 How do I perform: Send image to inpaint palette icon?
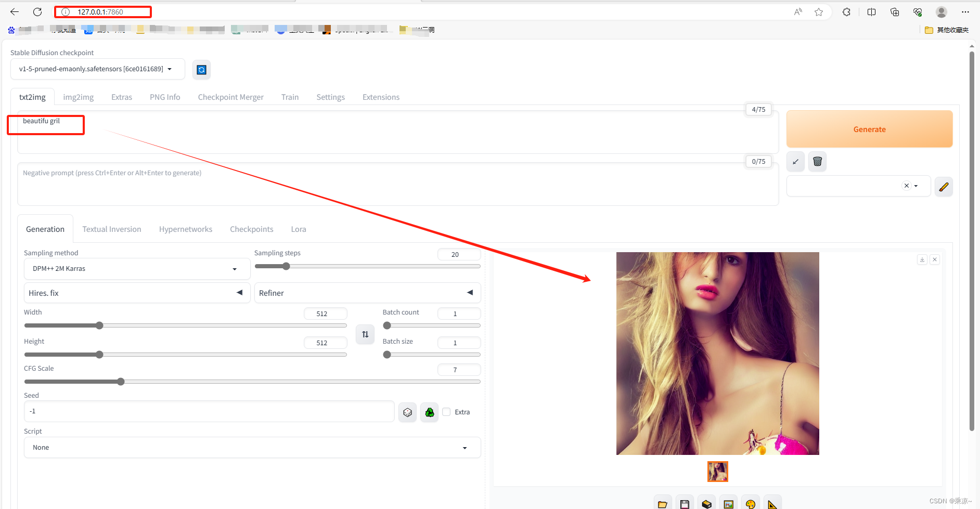(x=750, y=503)
